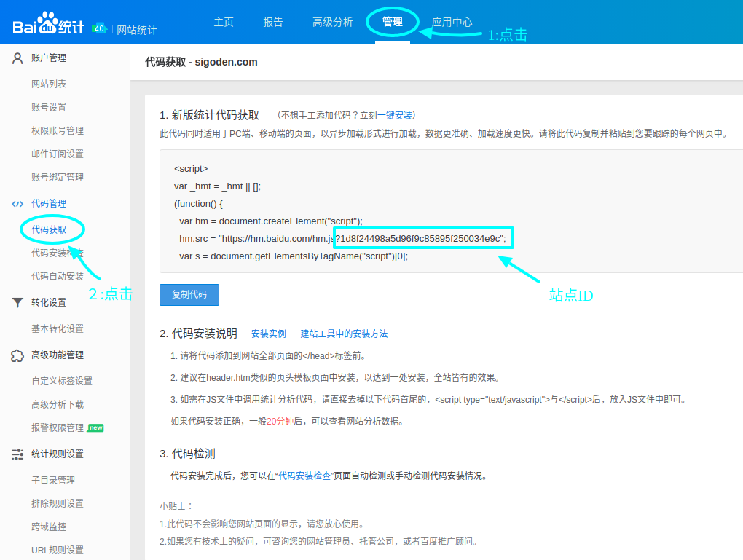The height and width of the screenshot is (560, 743).
Task: Open 账号设置 in the sidebar
Action: pyautogui.click(x=49, y=107)
